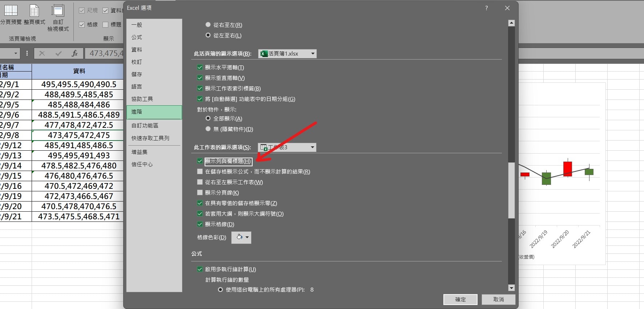Open worksheet display options dropdown 工作表3
This screenshot has width=644, height=309.
pyautogui.click(x=287, y=147)
